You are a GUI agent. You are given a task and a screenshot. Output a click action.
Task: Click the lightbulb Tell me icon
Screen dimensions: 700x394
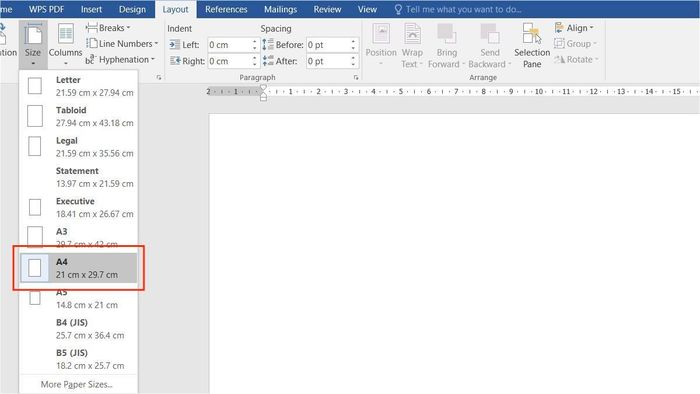[398, 9]
